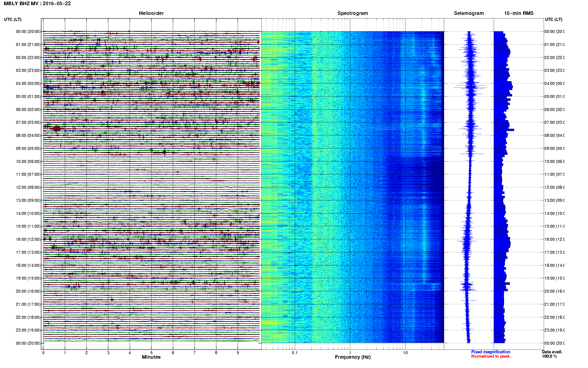Click the left-axis label 01:00 (21:00)

click(x=28, y=44)
